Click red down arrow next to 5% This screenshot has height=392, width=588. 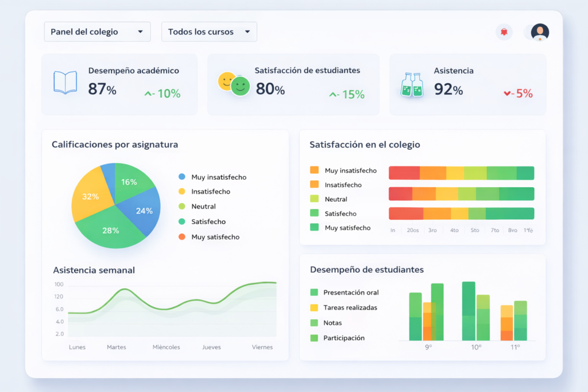point(507,93)
